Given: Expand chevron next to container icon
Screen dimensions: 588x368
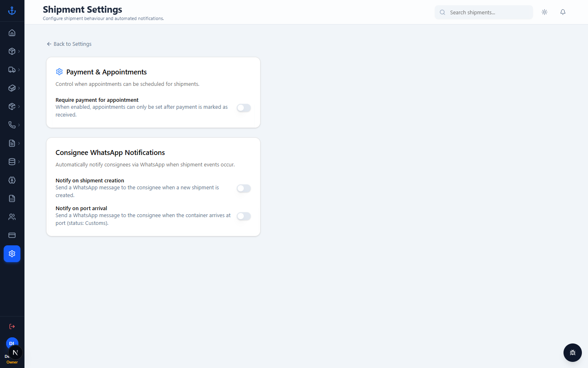Looking at the screenshot, I should click(x=19, y=88).
